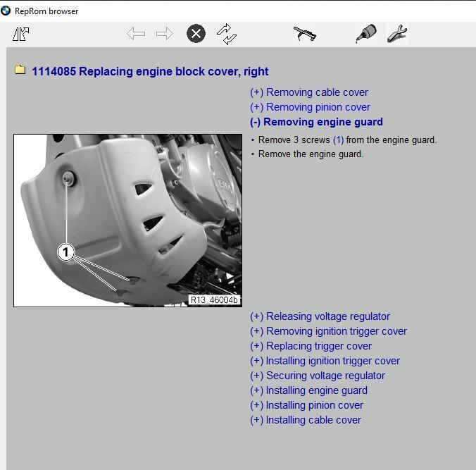
Task: Click the back arrow in toolbar
Action: [136, 34]
